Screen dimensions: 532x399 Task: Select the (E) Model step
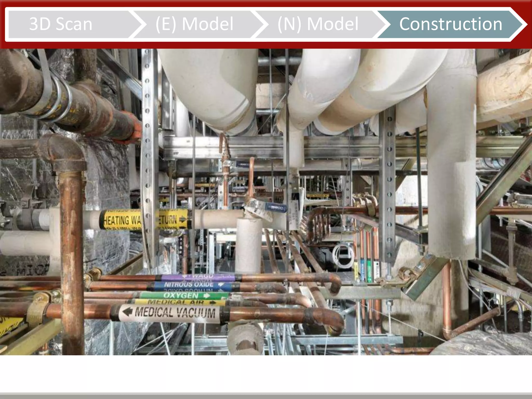coord(194,24)
